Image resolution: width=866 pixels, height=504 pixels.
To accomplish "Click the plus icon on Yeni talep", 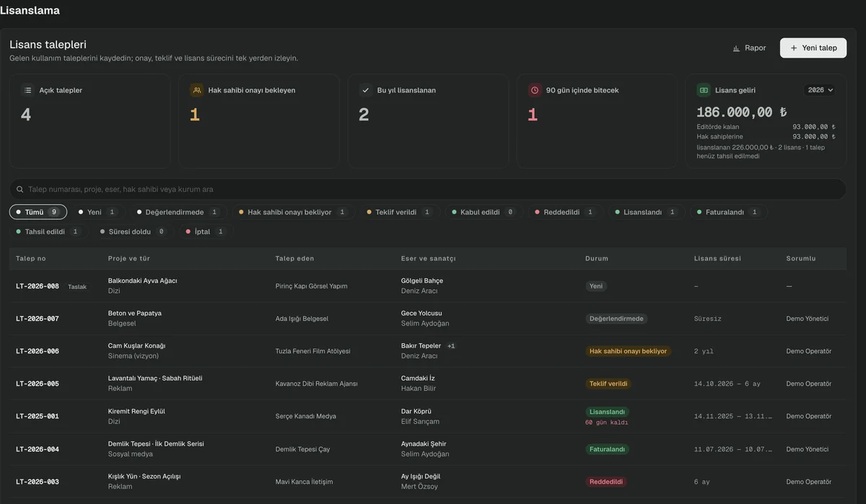I will (x=794, y=48).
